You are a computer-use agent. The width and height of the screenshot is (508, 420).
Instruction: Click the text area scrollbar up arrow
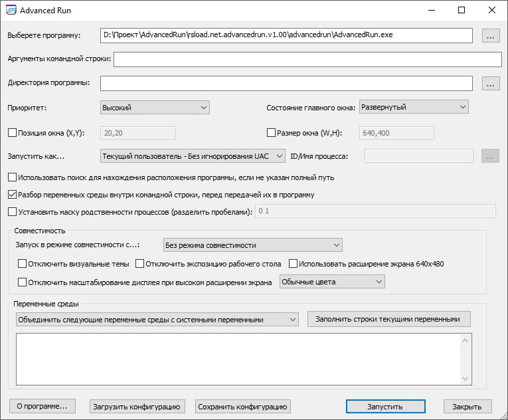tap(466, 340)
